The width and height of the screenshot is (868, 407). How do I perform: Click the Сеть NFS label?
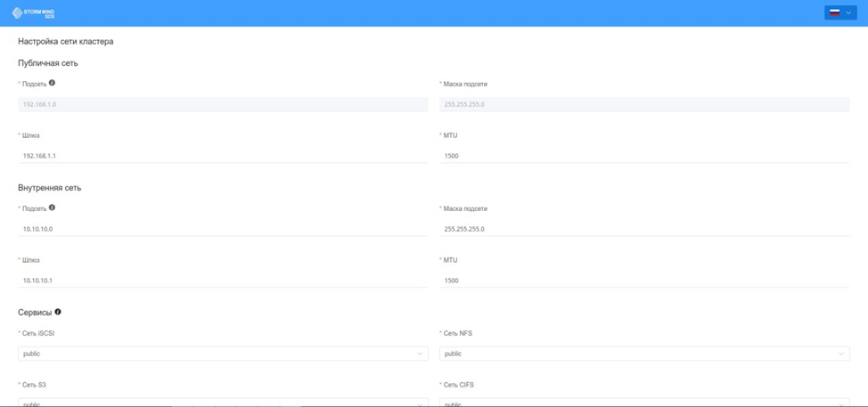point(458,333)
